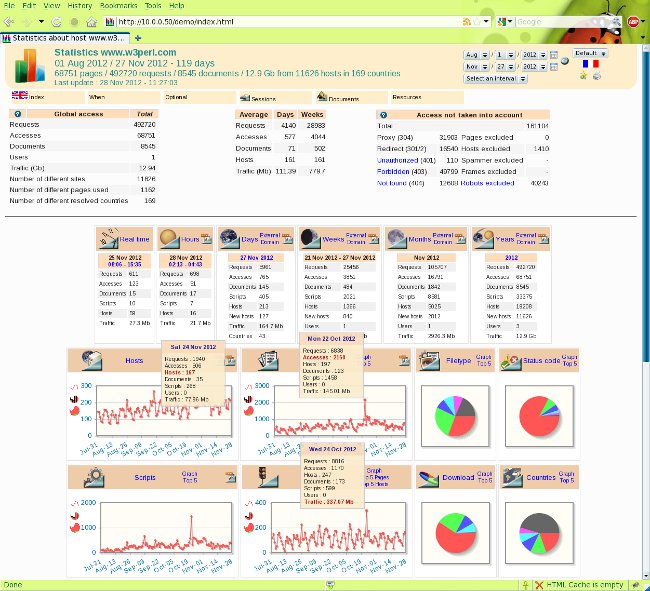Viewport: 650px width, 591px height.
Task: Click the Download section icon
Action: 431,478
